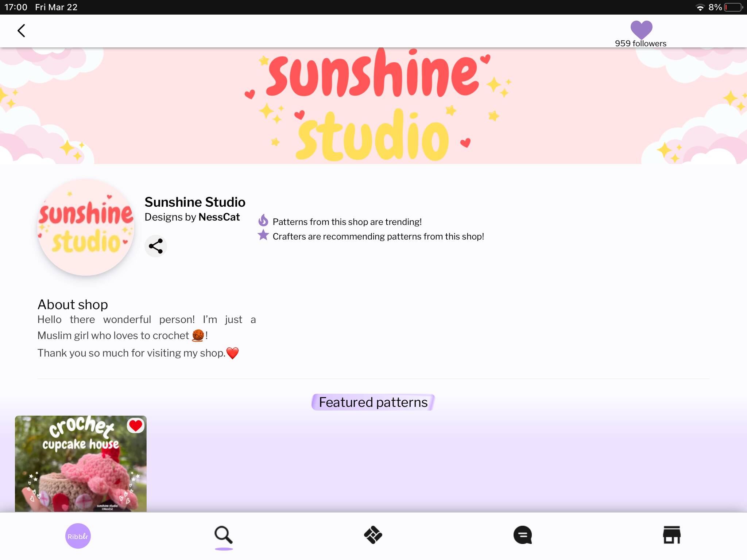
Task: Tap 'Crafters are recommending patterns' text
Action: click(x=378, y=236)
